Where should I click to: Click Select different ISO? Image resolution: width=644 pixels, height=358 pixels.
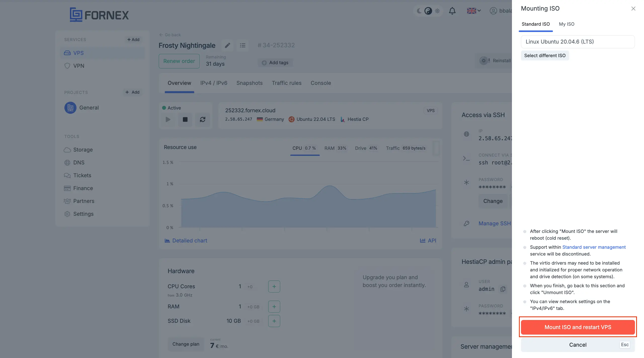coord(545,56)
